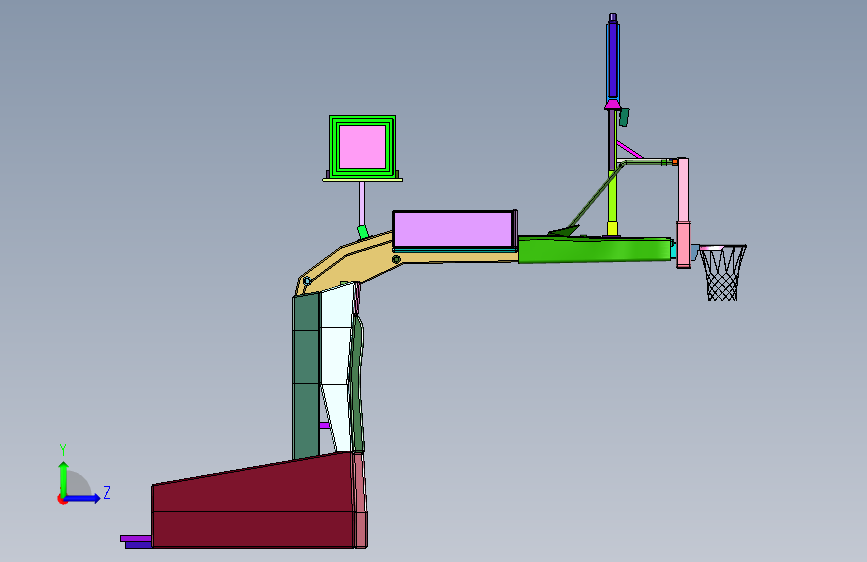Select the basketball net on the hoop
The height and width of the screenshot is (562, 867).
pyautogui.click(x=723, y=275)
